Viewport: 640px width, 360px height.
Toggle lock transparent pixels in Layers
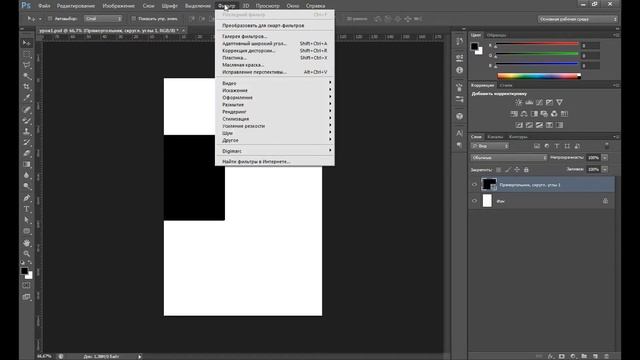pos(498,169)
